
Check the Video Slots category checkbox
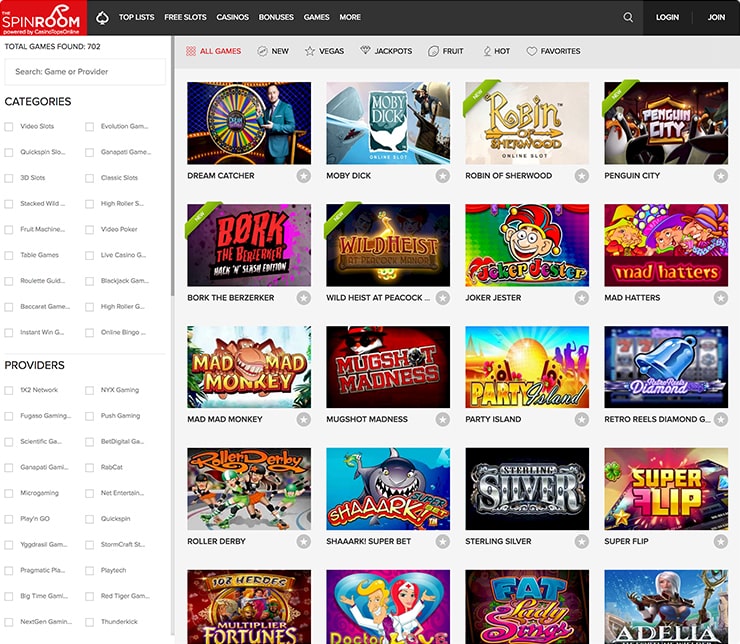click(9, 127)
